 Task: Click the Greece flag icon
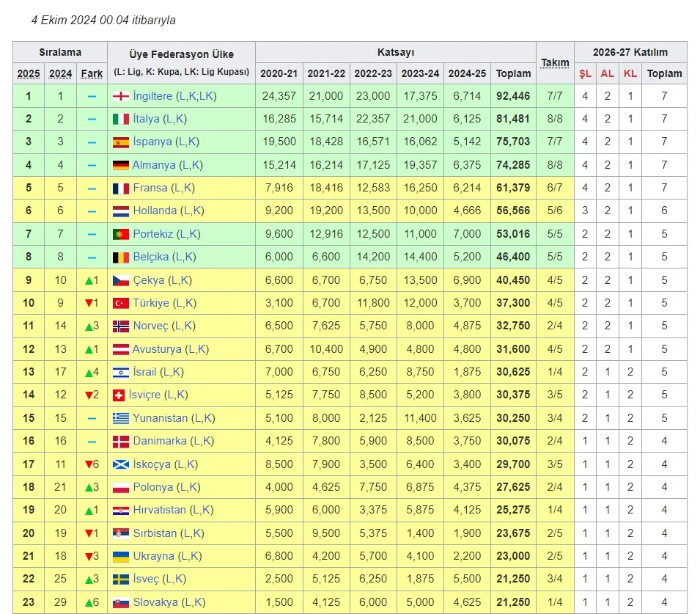[x=121, y=418]
